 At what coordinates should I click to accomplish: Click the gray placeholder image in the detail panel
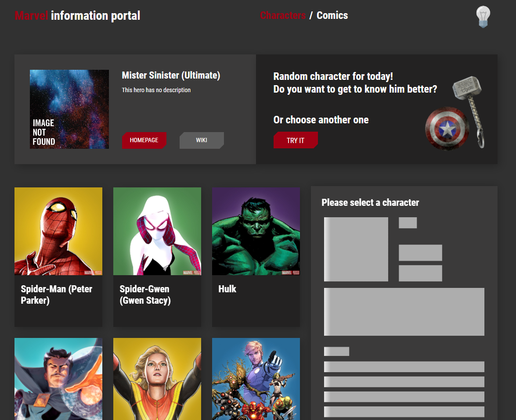coord(356,249)
